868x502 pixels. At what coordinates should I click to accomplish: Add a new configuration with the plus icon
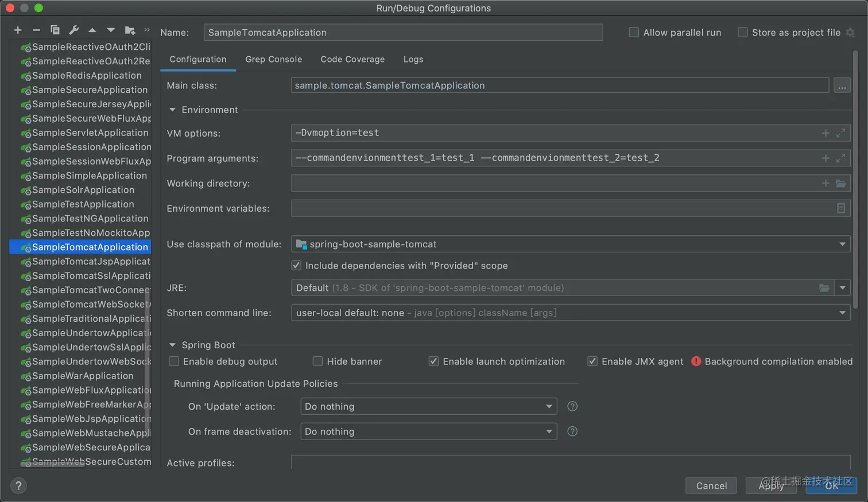click(x=18, y=30)
